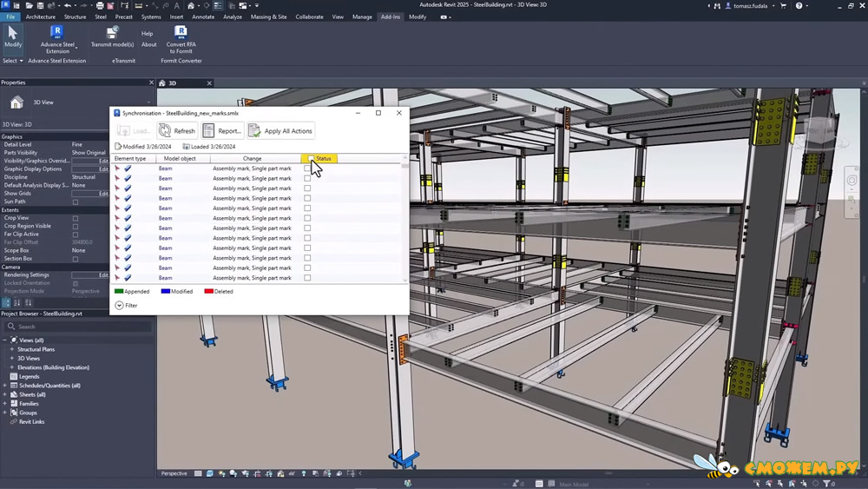Switch to the Annotate ribbon tab
Image resolution: width=868 pixels, height=489 pixels.
pos(203,17)
